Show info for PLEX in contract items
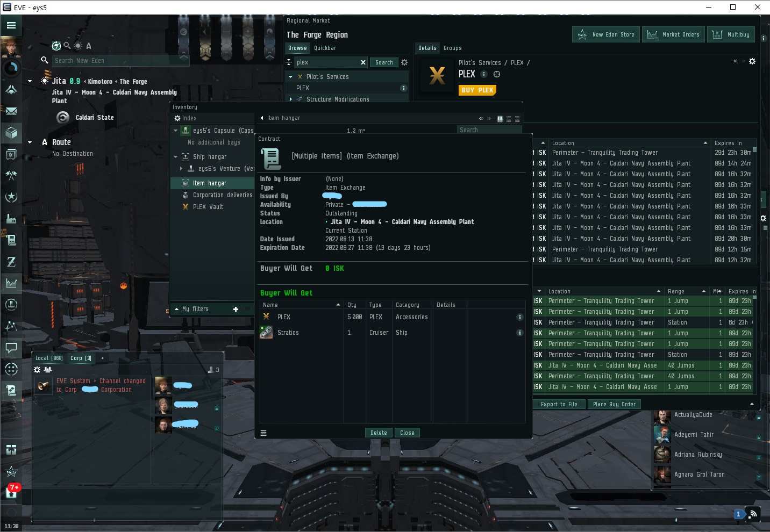This screenshot has height=532, width=770. (519, 317)
